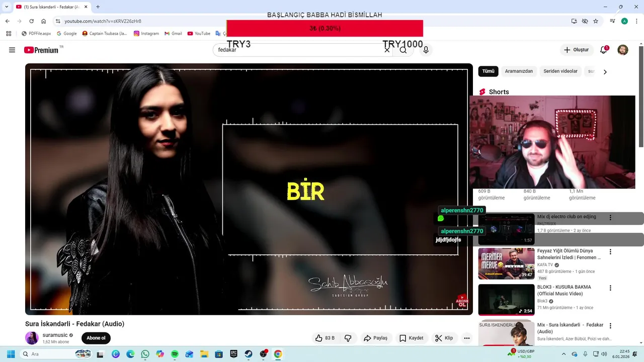Image resolution: width=644 pixels, height=362 pixels.
Task: Open PDFFile.aspx bookmark
Action: (36, 34)
